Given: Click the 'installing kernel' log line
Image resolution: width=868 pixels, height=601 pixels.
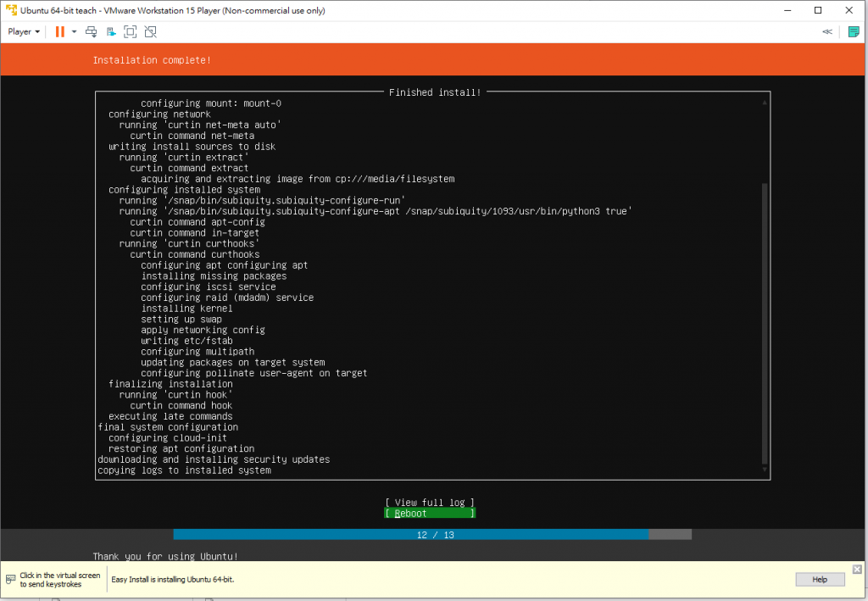Looking at the screenshot, I should coord(186,309).
